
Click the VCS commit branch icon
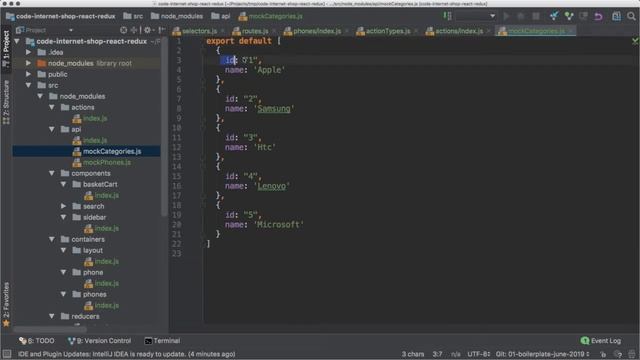coord(569,16)
